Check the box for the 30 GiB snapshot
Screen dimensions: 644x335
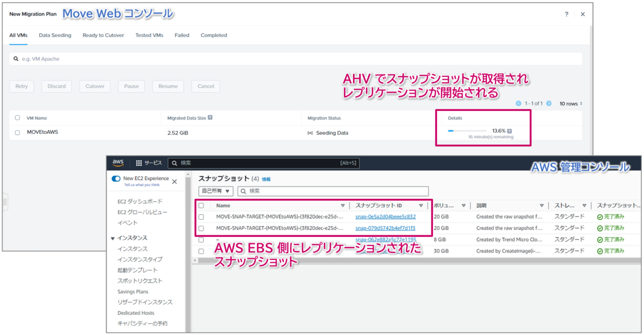[x=201, y=251]
